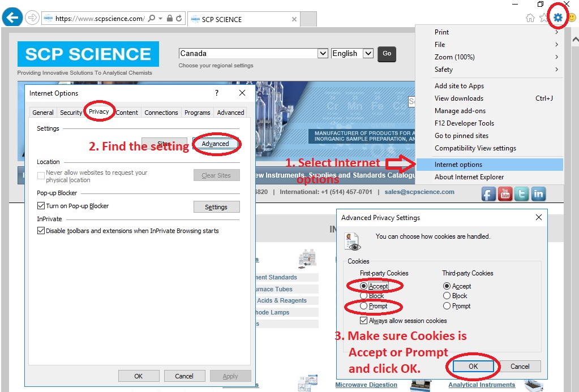Switch to the Security tab
This screenshot has height=392, width=579.
click(71, 113)
